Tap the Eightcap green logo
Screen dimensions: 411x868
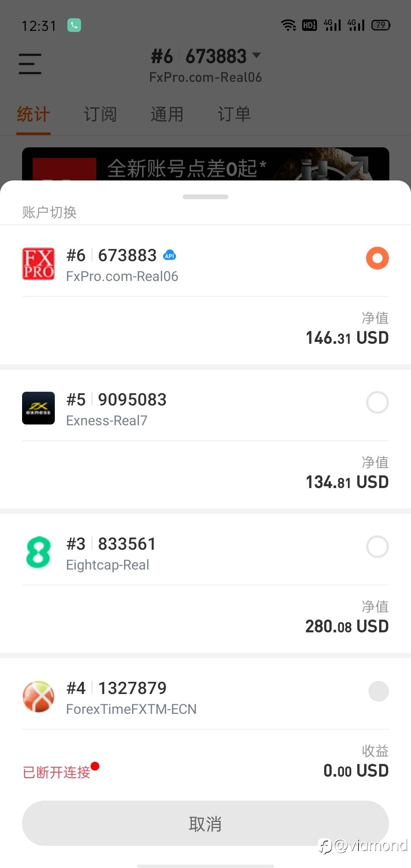(38, 552)
